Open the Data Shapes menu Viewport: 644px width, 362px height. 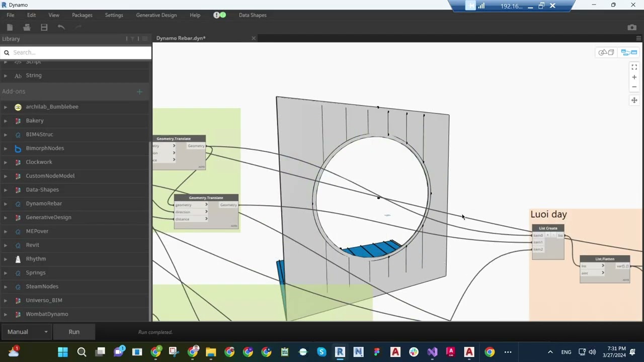click(253, 15)
